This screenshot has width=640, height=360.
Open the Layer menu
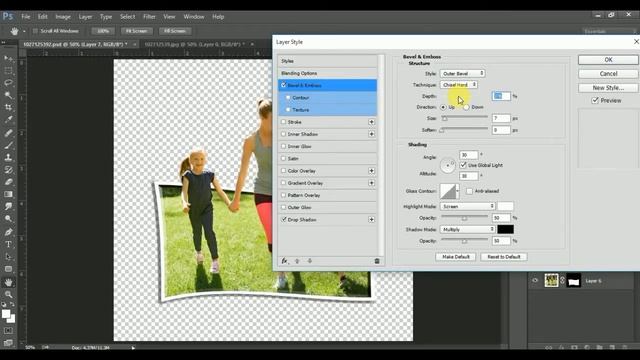point(85,17)
